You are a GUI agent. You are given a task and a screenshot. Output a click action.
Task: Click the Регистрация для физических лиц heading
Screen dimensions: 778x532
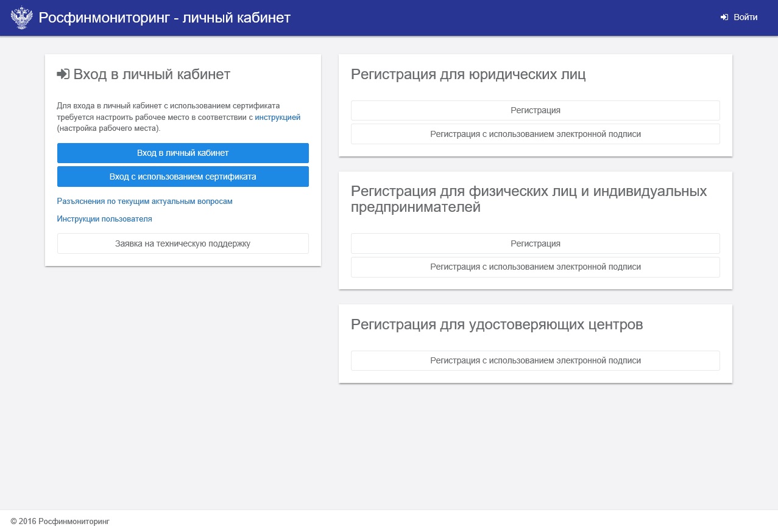tap(529, 199)
